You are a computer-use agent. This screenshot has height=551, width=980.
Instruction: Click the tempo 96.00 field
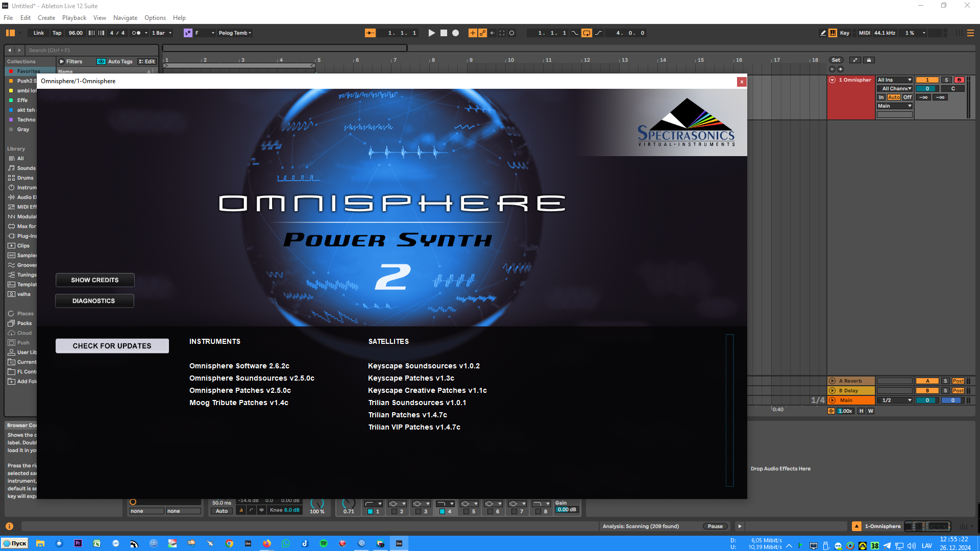[x=76, y=33]
